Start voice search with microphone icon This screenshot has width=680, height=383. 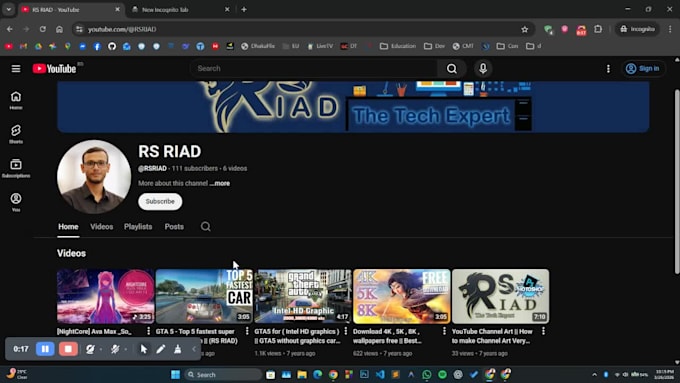click(x=483, y=69)
